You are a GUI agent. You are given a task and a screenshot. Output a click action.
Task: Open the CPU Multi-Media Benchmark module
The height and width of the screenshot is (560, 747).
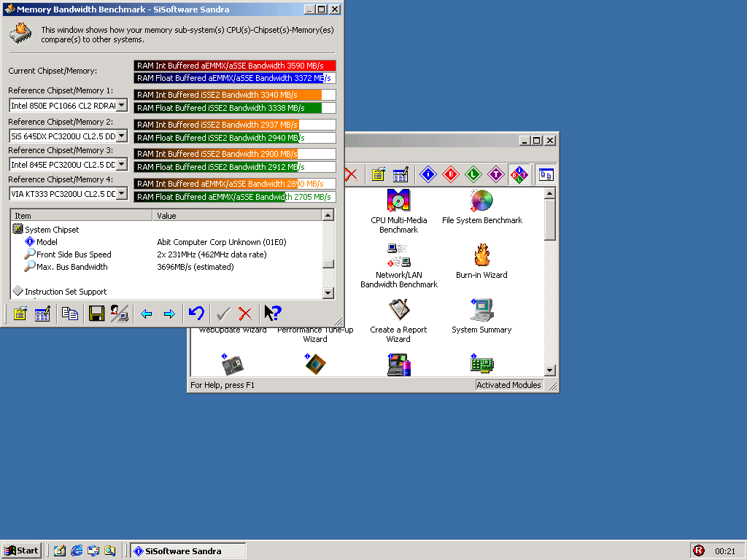tap(398, 211)
